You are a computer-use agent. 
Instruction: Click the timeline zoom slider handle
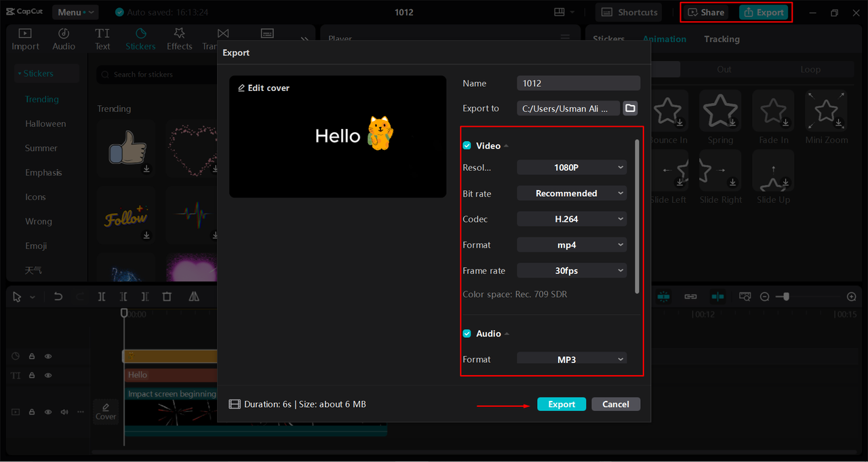(786, 297)
